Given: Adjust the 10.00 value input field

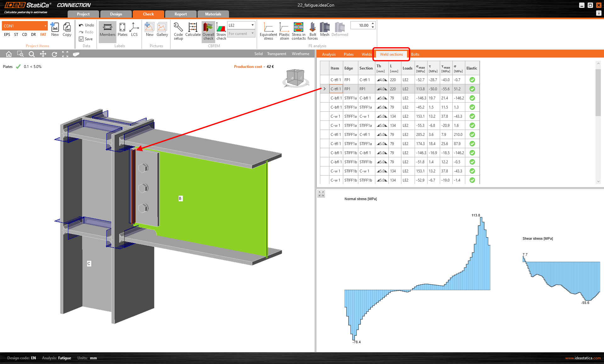Looking at the screenshot, I should (x=364, y=25).
